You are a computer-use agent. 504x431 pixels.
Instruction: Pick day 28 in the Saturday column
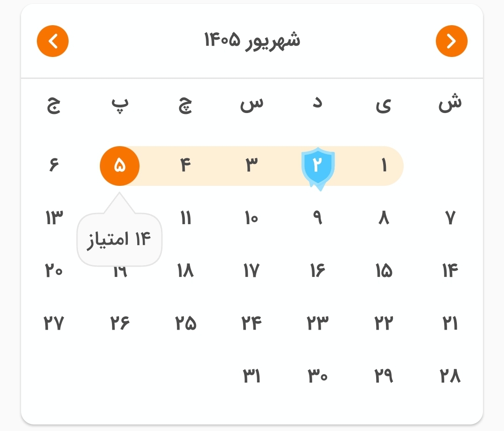tap(450, 376)
